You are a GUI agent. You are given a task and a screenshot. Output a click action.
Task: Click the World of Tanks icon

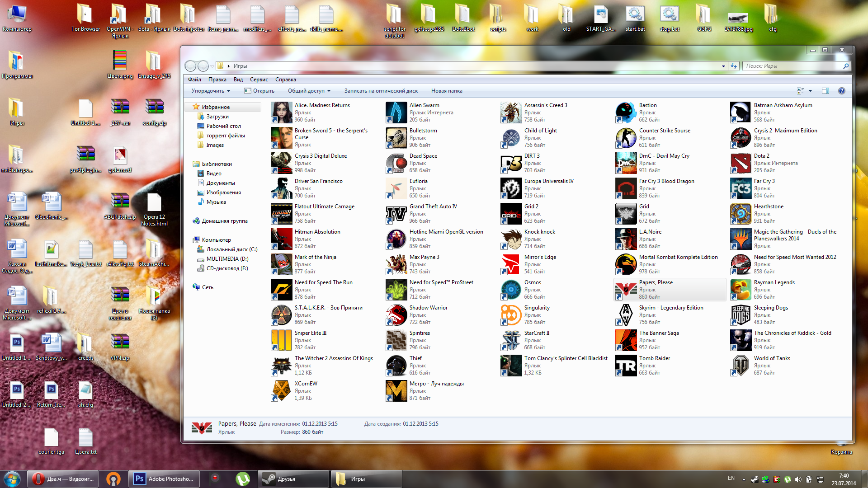click(741, 366)
